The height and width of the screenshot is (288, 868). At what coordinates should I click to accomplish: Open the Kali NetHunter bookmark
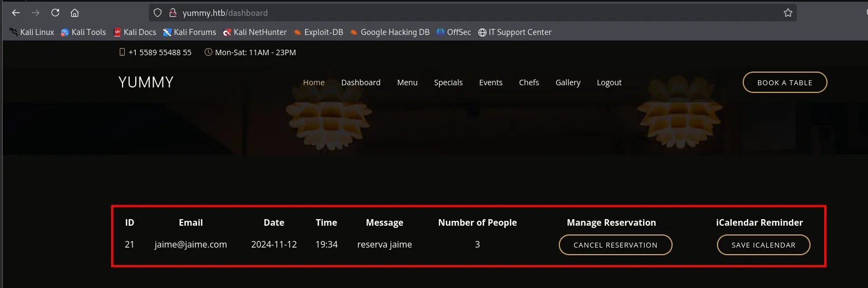point(254,32)
